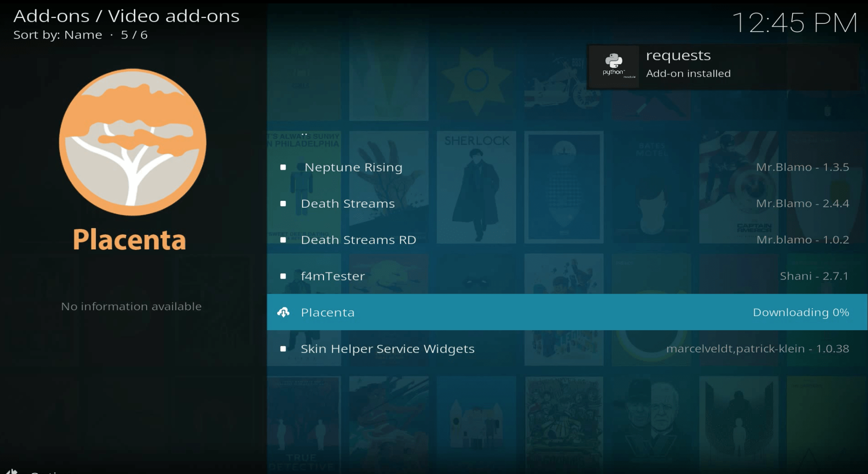The height and width of the screenshot is (474, 868).
Task: Click the requests notification title
Action: click(678, 56)
